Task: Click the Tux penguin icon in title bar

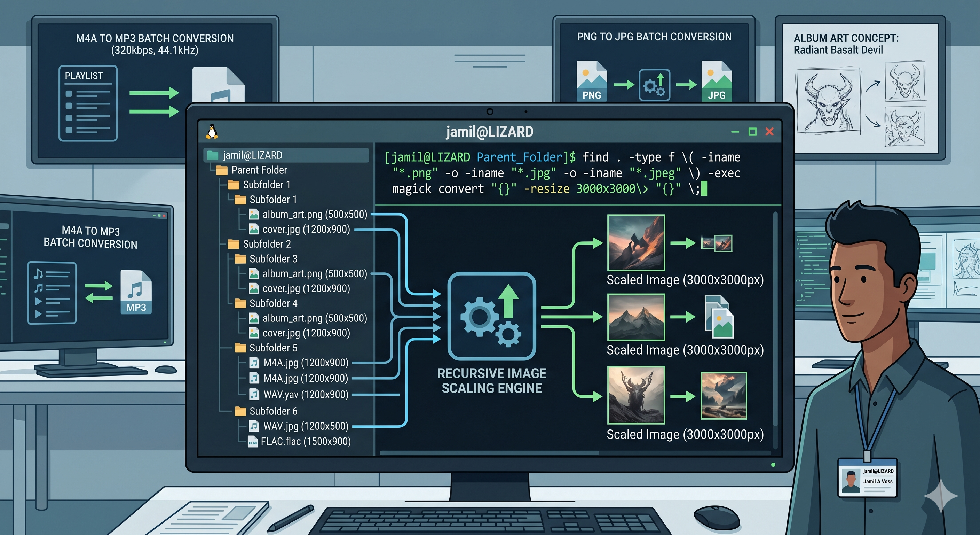Action: coord(212,131)
